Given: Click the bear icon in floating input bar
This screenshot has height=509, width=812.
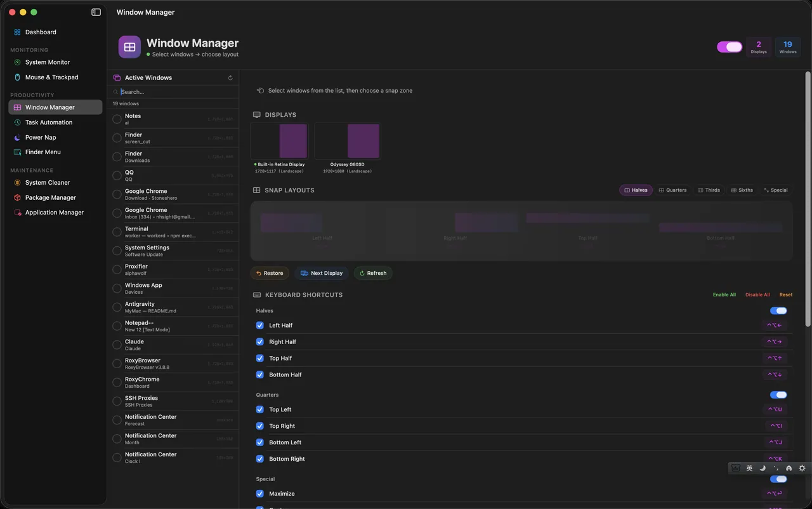Looking at the screenshot, I should [x=736, y=468].
